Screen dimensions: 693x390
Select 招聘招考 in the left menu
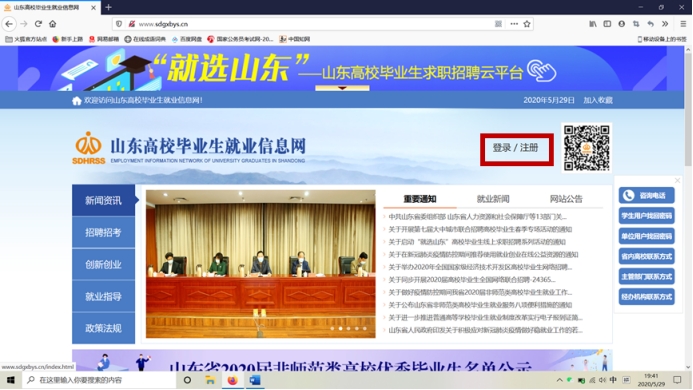tap(103, 232)
